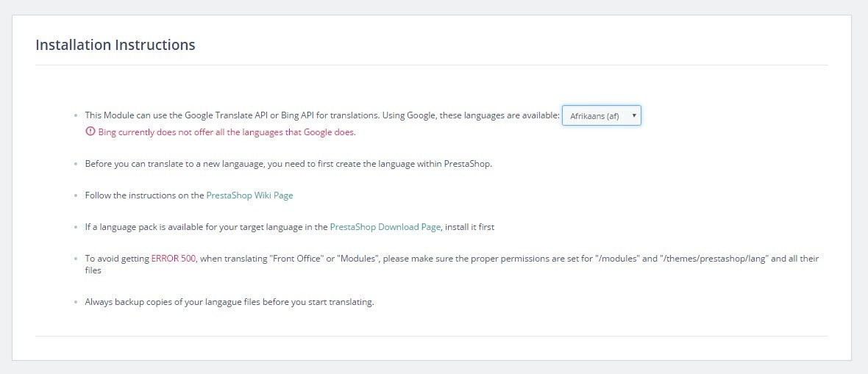The width and height of the screenshot is (868, 374).
Task: Click the bullet beside 'Always backup copies'
Action: coord(76,303)
